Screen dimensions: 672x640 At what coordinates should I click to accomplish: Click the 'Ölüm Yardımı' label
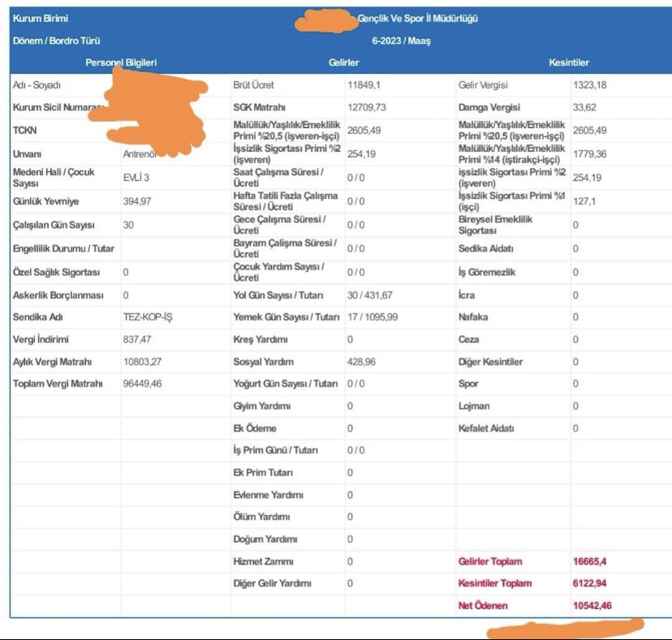point(261,517)
